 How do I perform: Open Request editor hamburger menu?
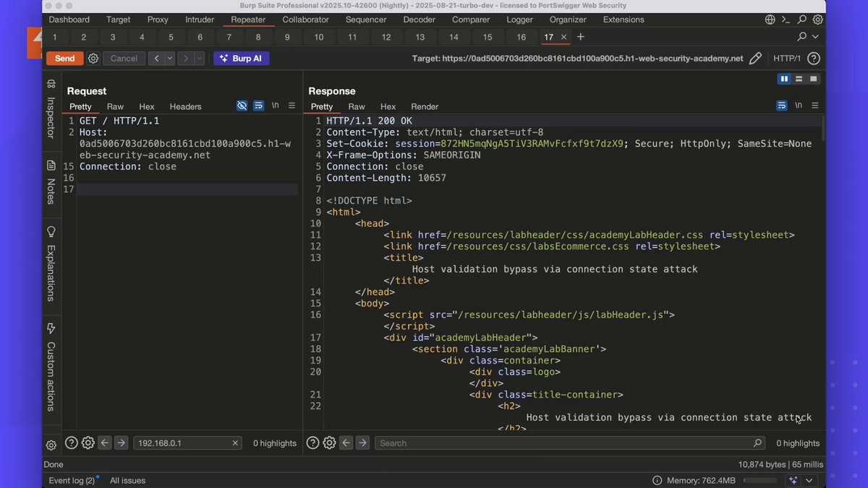coord(292,106)
